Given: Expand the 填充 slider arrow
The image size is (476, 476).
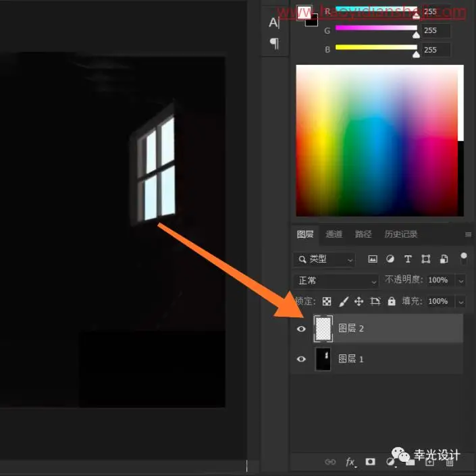Looking at the screenshot, I should (x=461, y=302).
